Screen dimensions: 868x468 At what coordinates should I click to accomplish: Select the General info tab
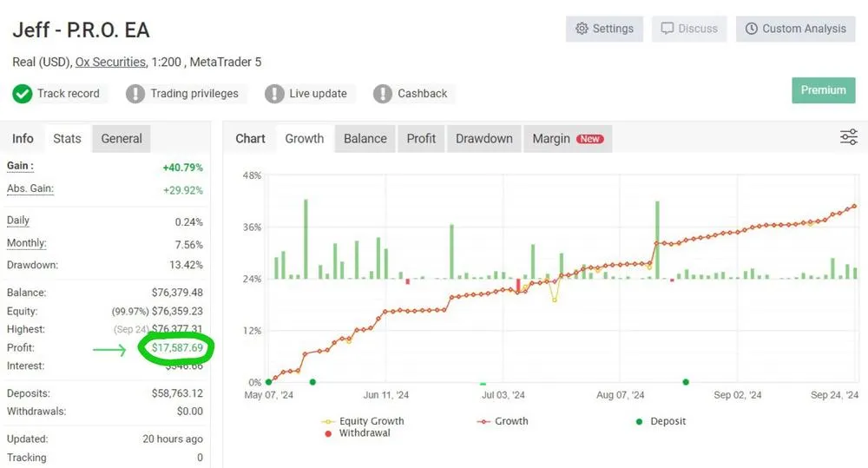click(x=122, y=138)
